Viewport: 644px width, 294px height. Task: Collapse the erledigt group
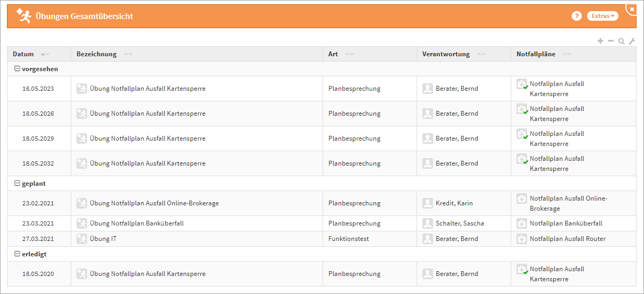(17, 254)
